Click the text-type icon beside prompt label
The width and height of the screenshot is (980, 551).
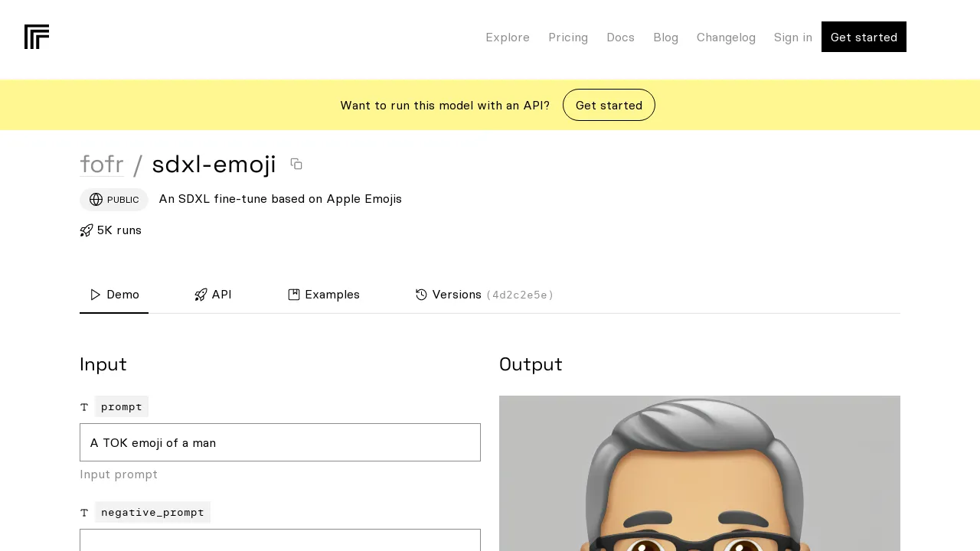pyautogui.click(x=84, y=407)
